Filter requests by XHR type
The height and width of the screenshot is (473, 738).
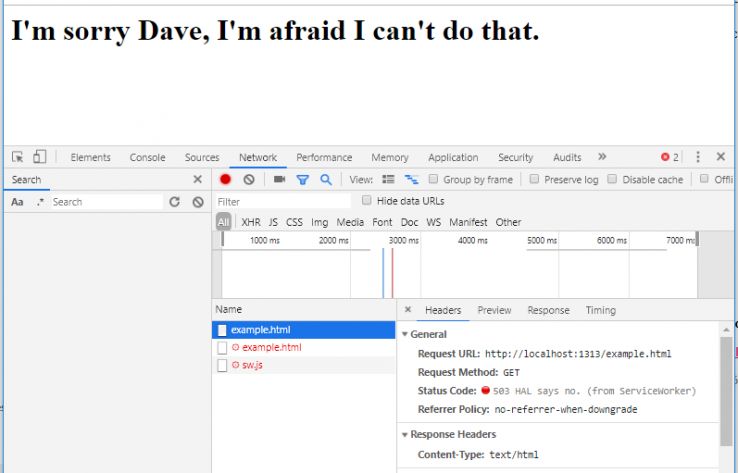click(x=250, y=222)
